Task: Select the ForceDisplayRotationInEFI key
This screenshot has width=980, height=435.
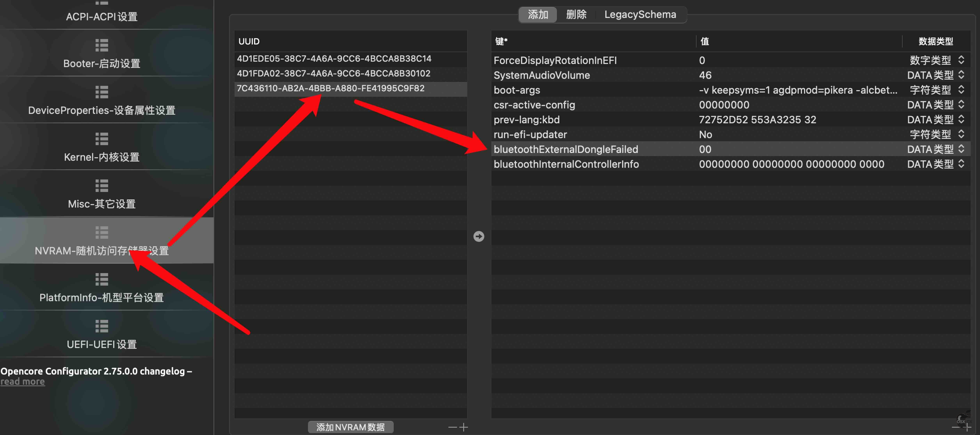Action: (555, 60)
